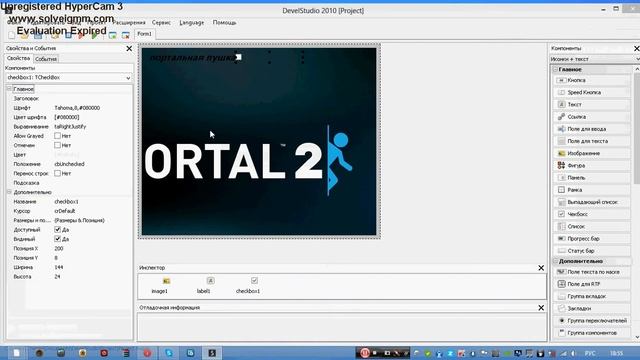Image resolution: width=640 pixels, height=360 pixels.
Task: Open the Иконки + текст view dropdown
Action: click(x=638, y=59)
